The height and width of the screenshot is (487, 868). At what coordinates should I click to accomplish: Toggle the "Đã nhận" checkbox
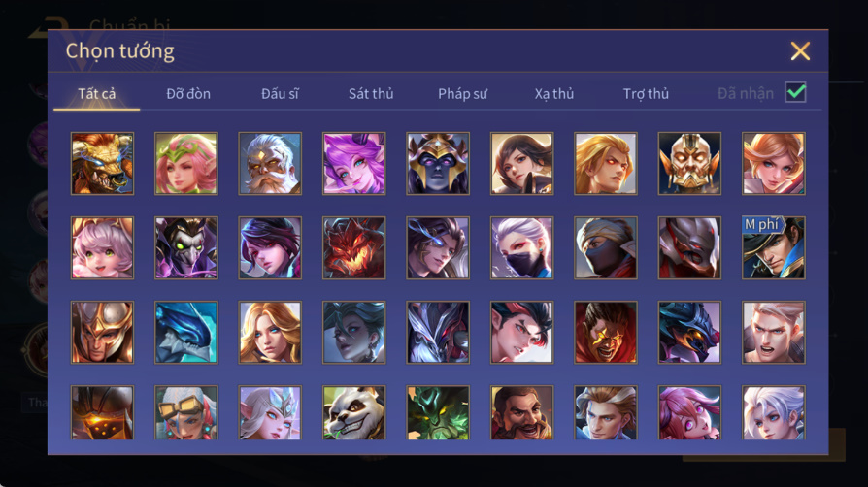coord(795,92)
